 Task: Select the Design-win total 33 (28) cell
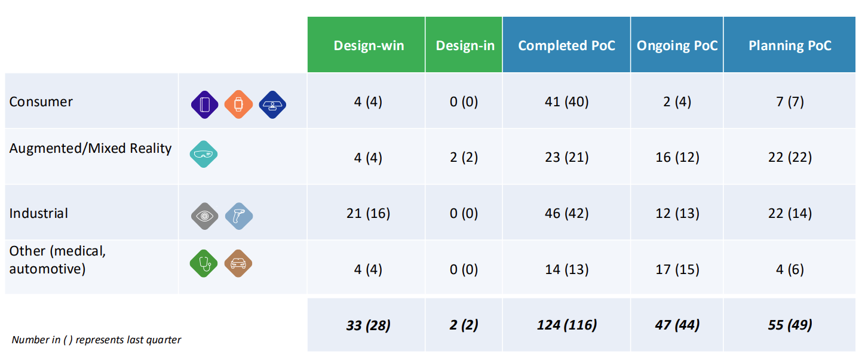[368, 325]
